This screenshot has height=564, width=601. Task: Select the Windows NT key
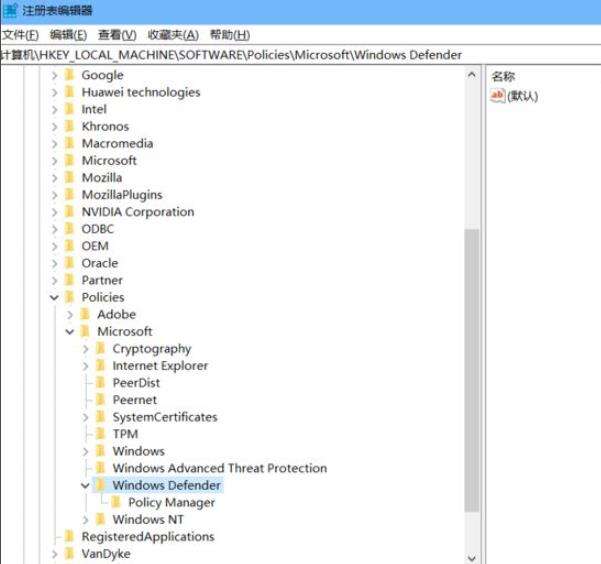click(148, 520)
